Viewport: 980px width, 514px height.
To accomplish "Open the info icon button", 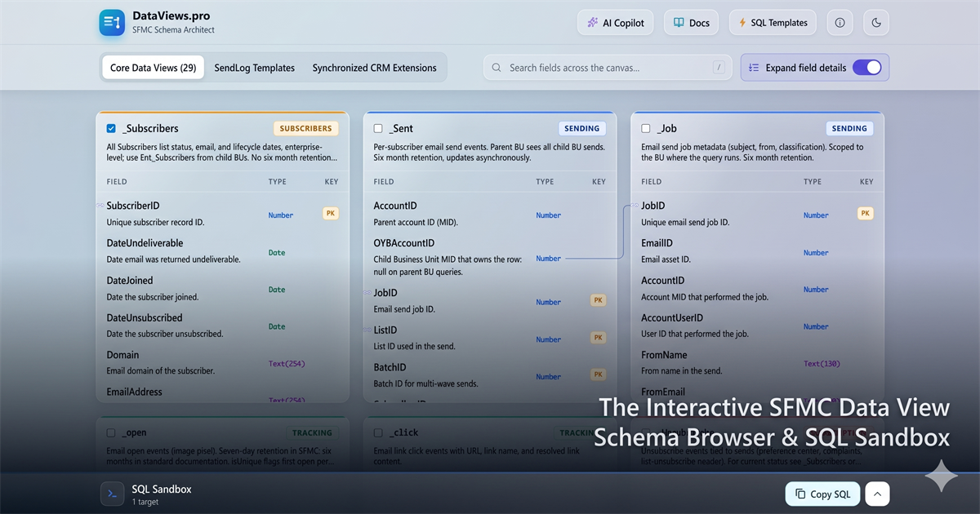I will [x=840, y=23].
